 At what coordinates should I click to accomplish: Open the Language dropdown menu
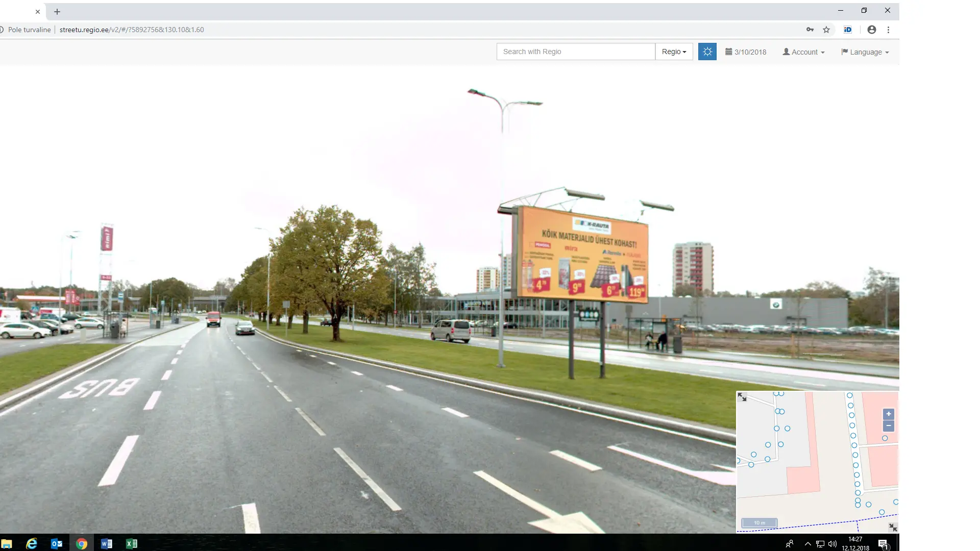click(x=865, y=52)
